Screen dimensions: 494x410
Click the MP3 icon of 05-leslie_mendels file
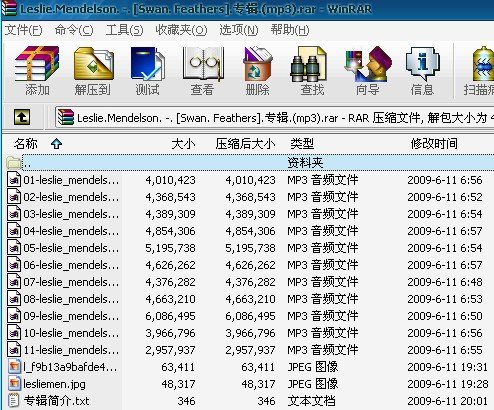pos(14,248)
